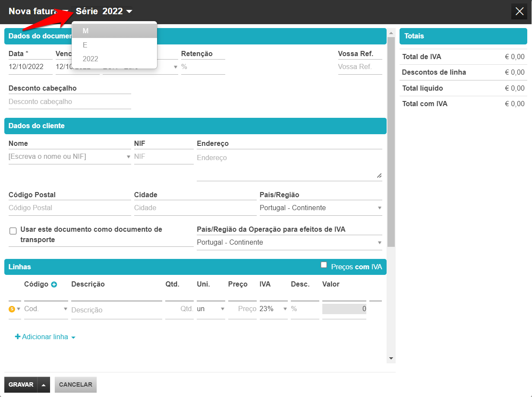Pick the 2022 series option
The image size is (532, 397).
click(114, 59)
